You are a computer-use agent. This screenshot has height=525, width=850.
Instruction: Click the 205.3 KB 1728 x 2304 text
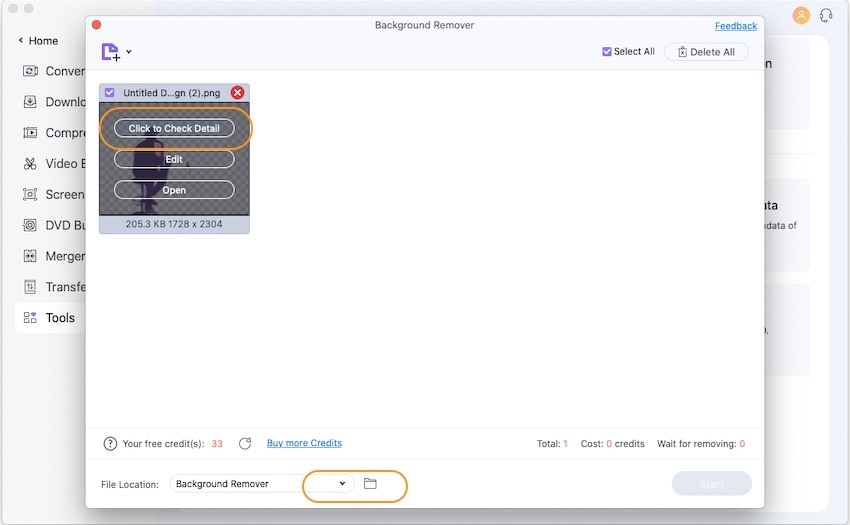coord(174,224)
